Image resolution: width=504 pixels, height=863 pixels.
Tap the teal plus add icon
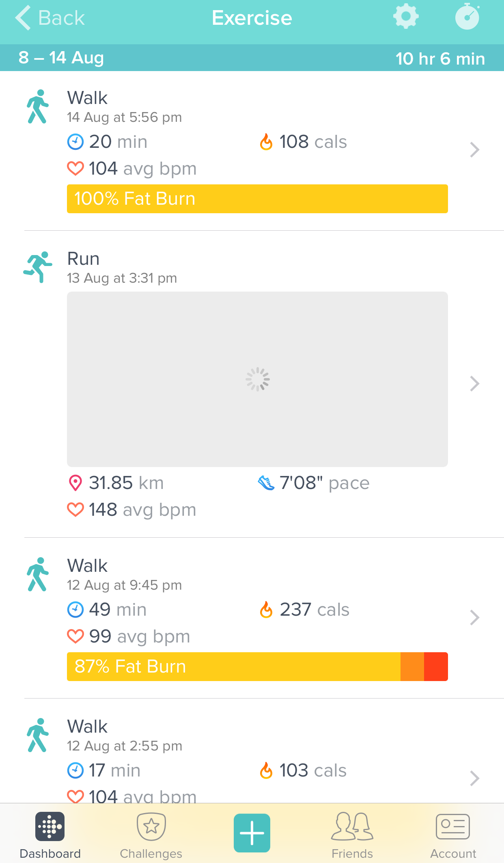click(252, 833)
